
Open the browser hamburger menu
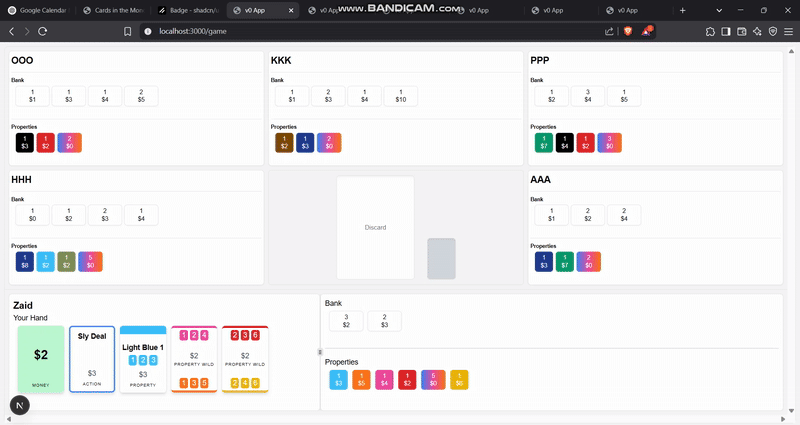(789, 31)
